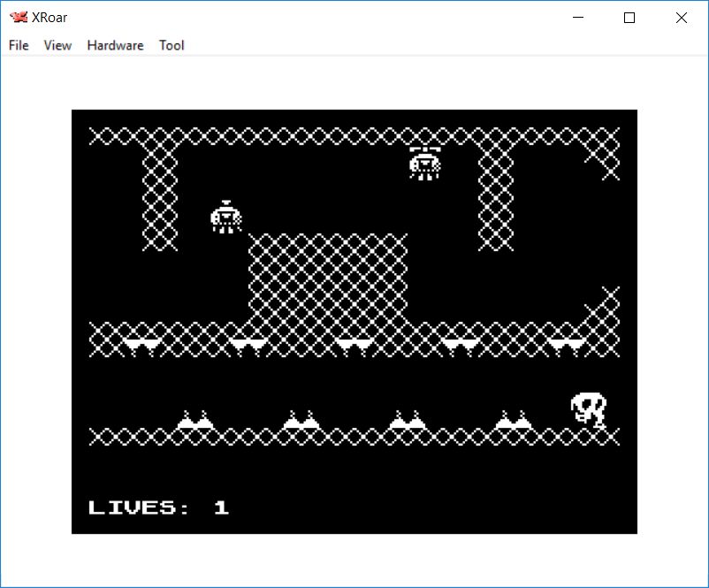The image size is (709, 588).
Task: Open the View menu
Action: (x=57, y=45)
